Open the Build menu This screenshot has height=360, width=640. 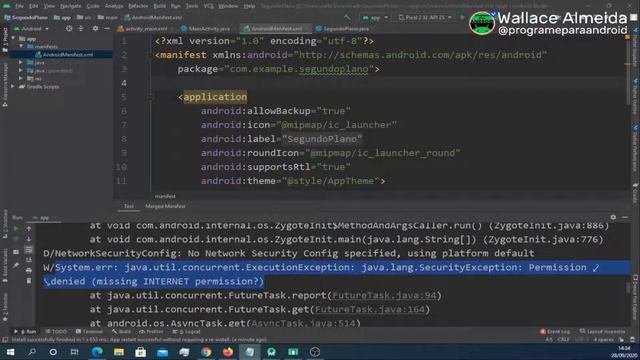coord(160,6)
